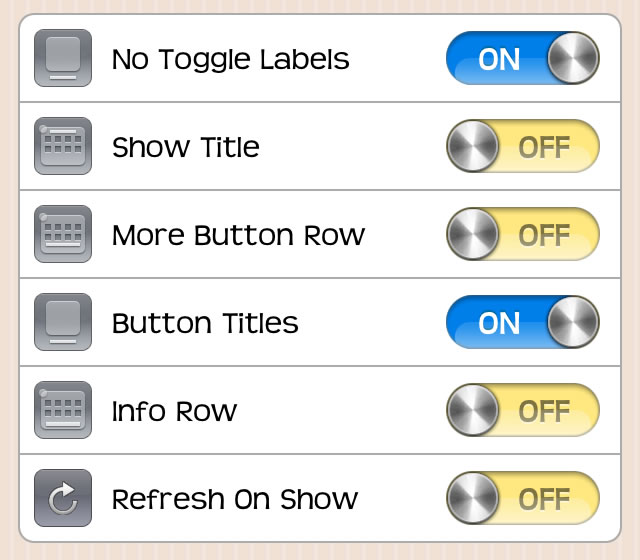
Task: Disable the Button Titles switch
Action: click(523, 322)
